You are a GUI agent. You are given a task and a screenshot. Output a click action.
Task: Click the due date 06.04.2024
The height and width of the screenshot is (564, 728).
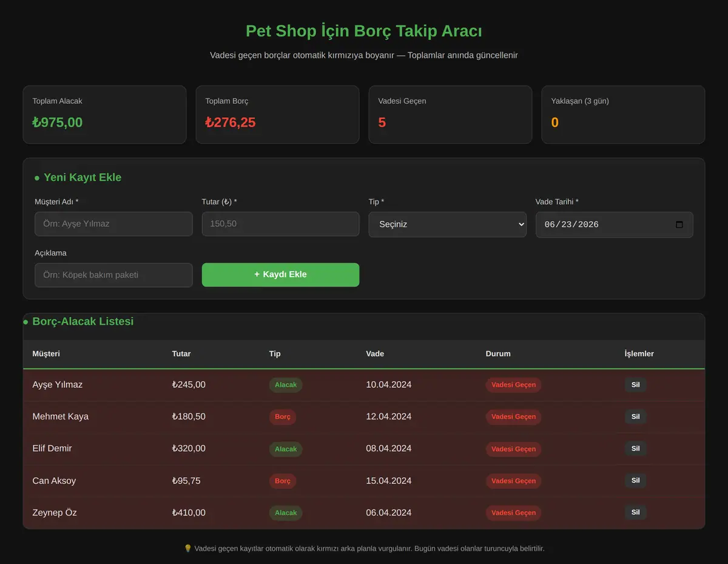[389, 512]
